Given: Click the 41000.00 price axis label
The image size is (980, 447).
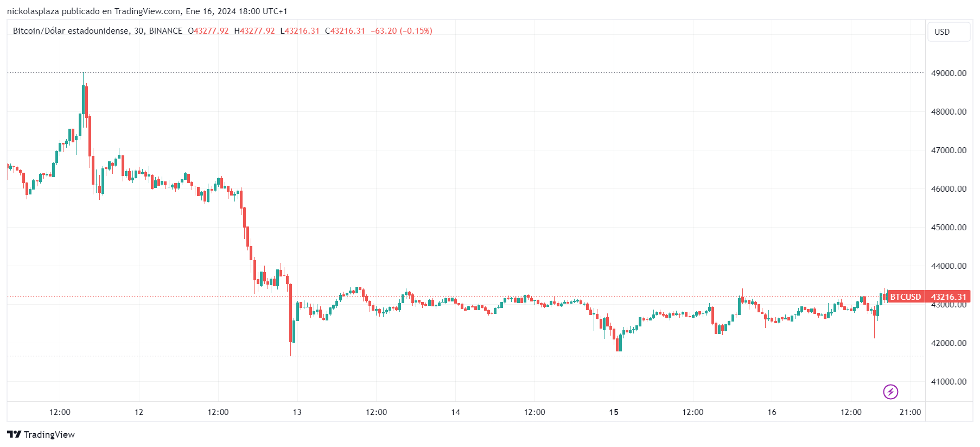Looking at the screenshot, I should (x=949, y=382).
